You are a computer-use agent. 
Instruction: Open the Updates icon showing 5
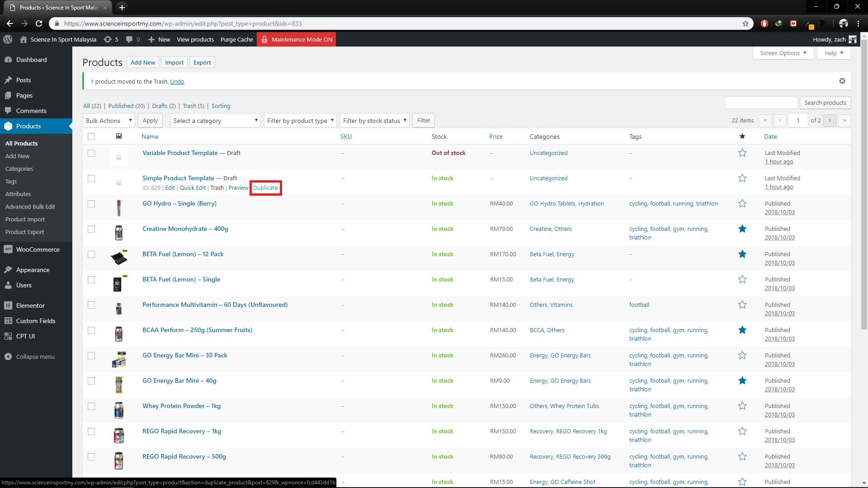111,39
